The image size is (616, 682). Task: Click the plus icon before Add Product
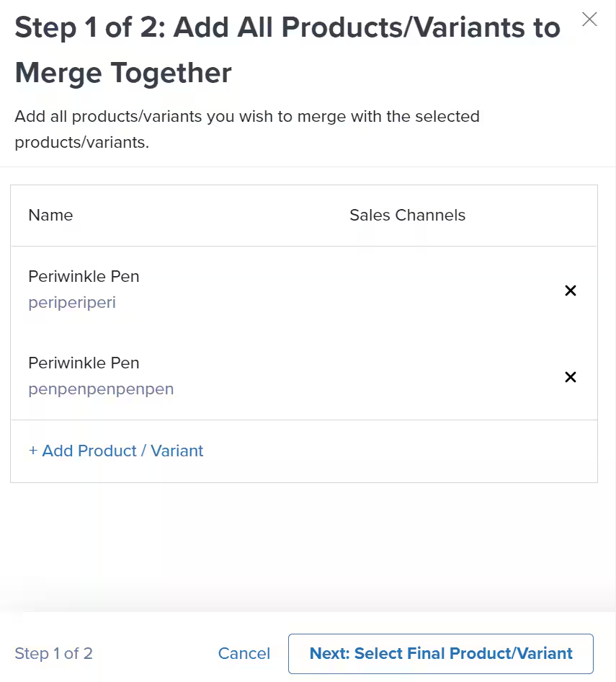[x=33, y=451]
